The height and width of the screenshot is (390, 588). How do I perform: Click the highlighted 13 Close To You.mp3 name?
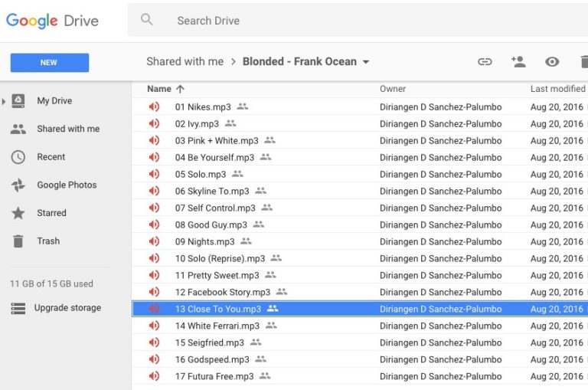click(218, 309)
